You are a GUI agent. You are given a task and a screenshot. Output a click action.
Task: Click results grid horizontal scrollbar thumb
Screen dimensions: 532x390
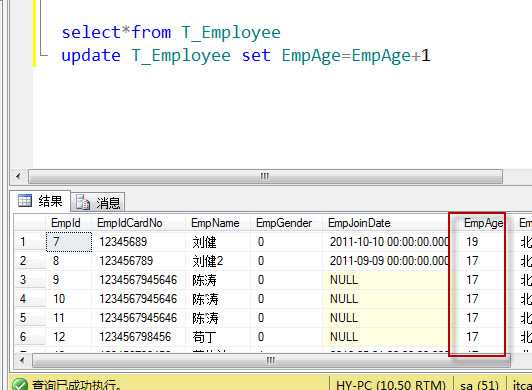pyautogui.click(x=271, y=360)
